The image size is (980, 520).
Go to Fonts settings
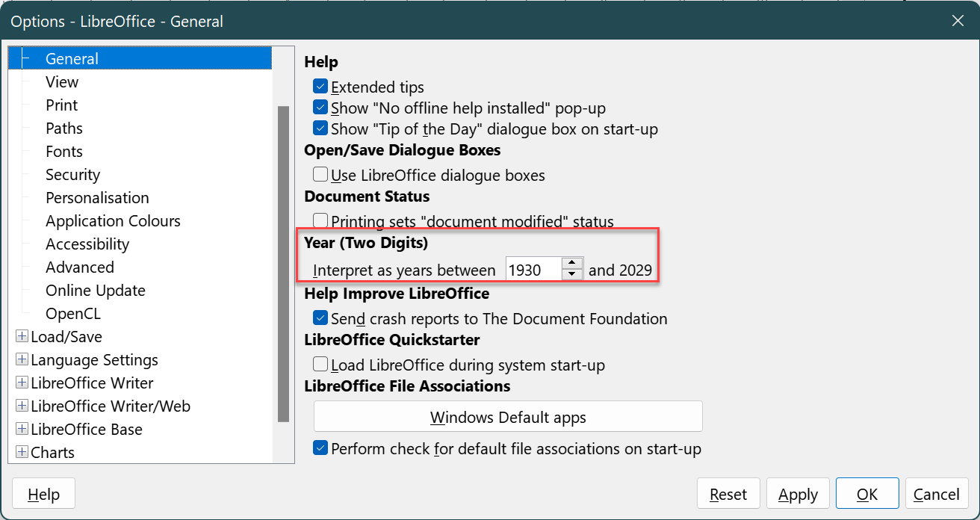(x=64, y=151)
